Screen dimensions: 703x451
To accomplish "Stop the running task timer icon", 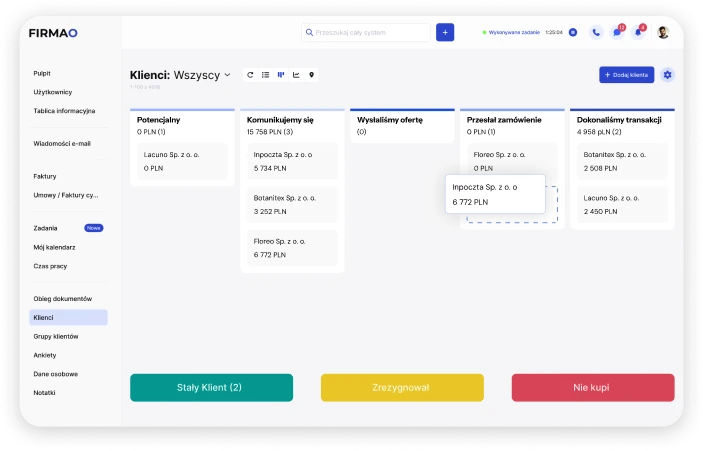I will [x=573, y=32].
